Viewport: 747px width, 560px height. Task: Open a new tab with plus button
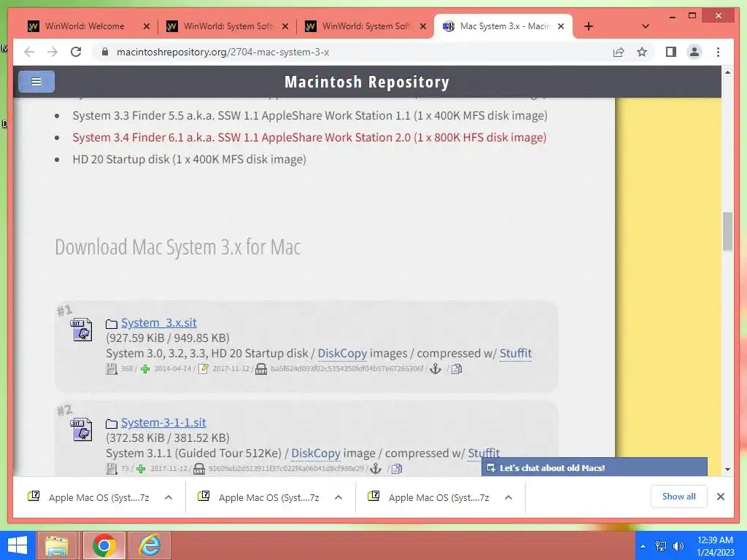(589, 26)
